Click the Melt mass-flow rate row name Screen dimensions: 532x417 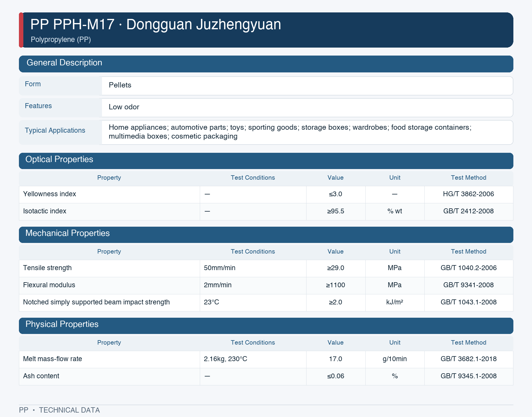coord(53,359)
